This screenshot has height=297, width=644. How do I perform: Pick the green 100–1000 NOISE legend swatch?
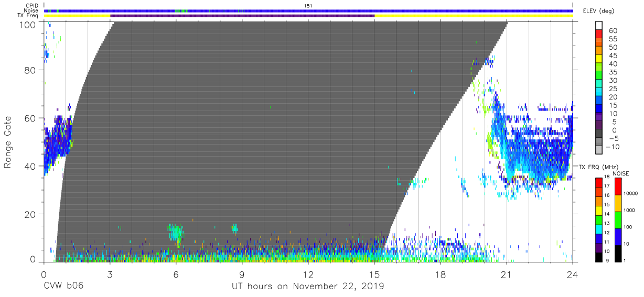[x=618, y=219]
